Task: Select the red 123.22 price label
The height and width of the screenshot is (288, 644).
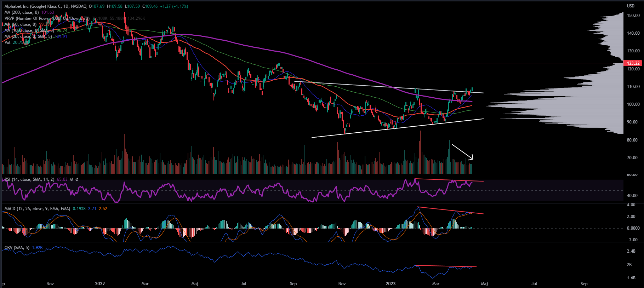Action: coord(633,63)
